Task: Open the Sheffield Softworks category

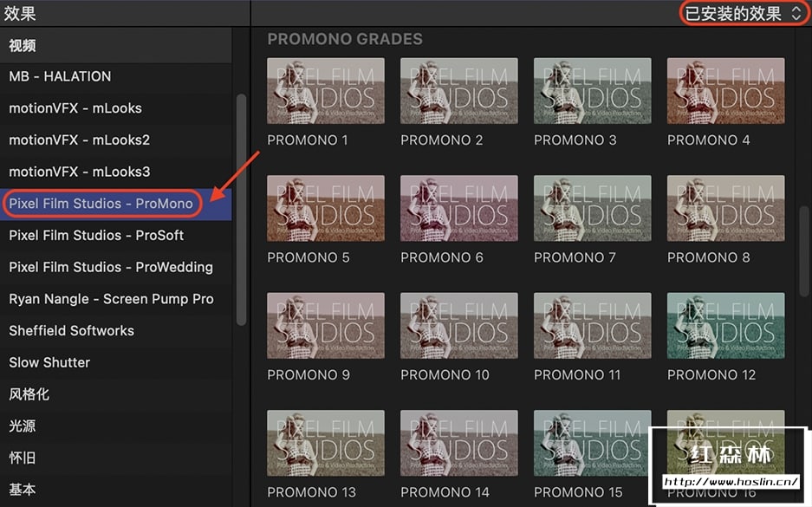Action: point(116,330)
